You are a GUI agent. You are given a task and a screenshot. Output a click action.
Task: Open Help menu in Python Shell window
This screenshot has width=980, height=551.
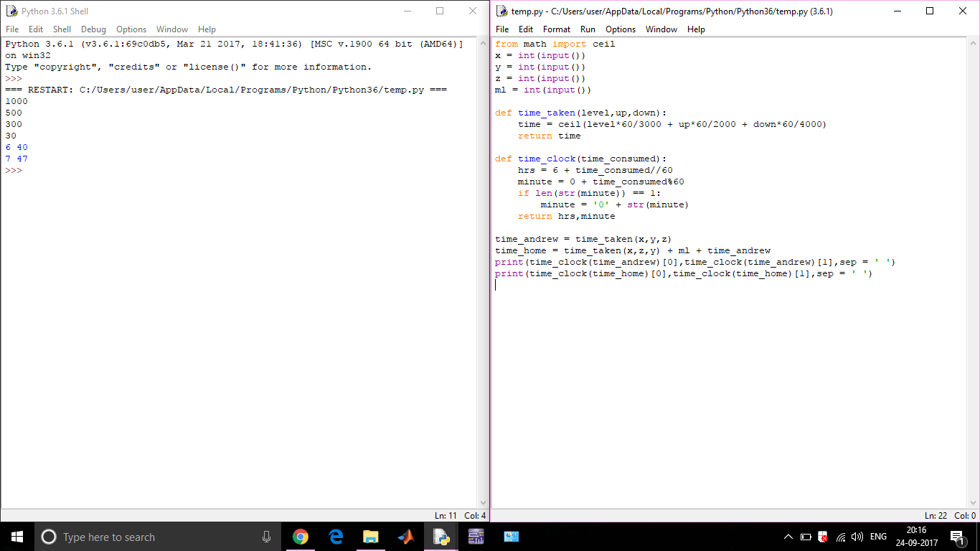tap(207, 29)
